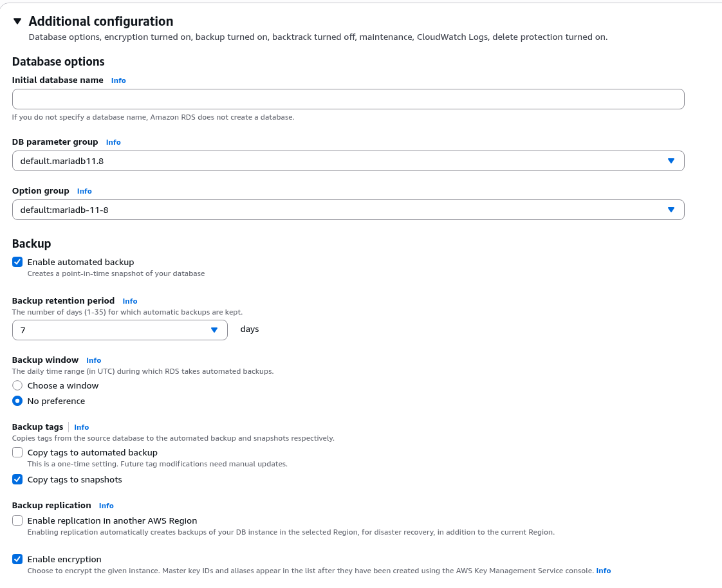Image resolution: width=722 pixels, height=588 pixels.
Task: Open Info link after encryption description
Action: [603, 571]
